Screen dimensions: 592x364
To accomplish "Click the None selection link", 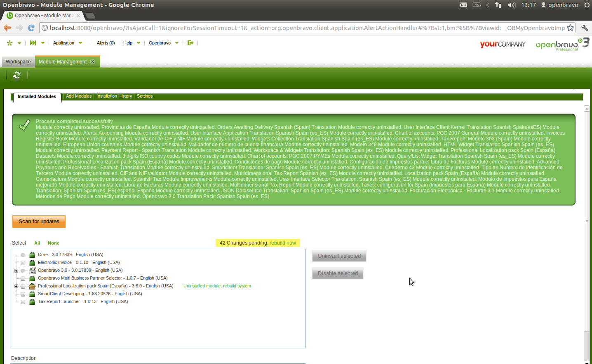I will pos(54,243).
